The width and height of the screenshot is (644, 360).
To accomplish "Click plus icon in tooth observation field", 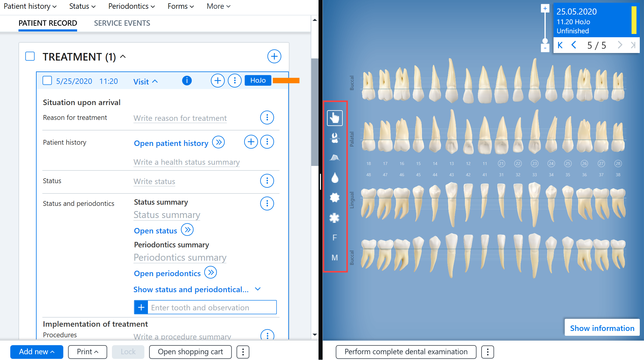I will tap(141, 307).
